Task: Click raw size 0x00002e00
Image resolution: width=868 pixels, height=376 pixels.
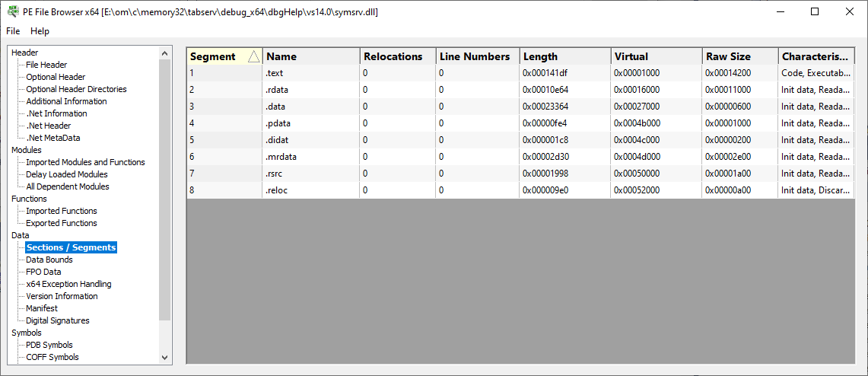Action: (728, 157)
